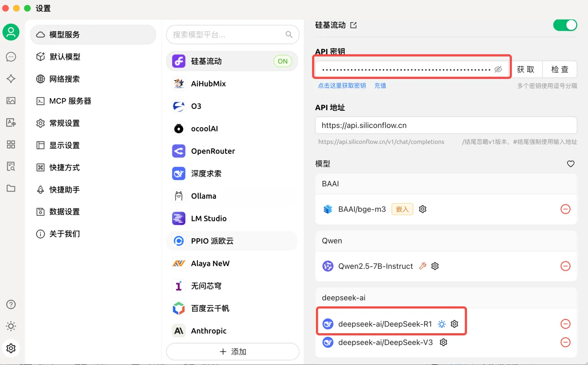Select 硅基流动 provider in list
The width and height of the screenshot is (588, 365).
tap(232, 61)
